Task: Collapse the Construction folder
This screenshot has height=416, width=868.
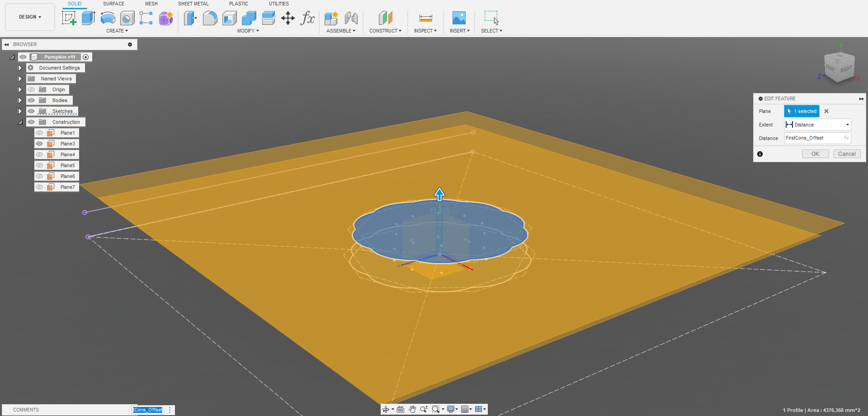Action: (20, 122)
